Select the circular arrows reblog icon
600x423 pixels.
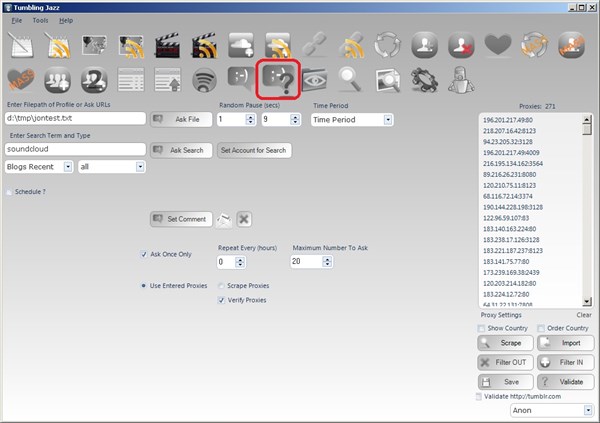(388, 45)
